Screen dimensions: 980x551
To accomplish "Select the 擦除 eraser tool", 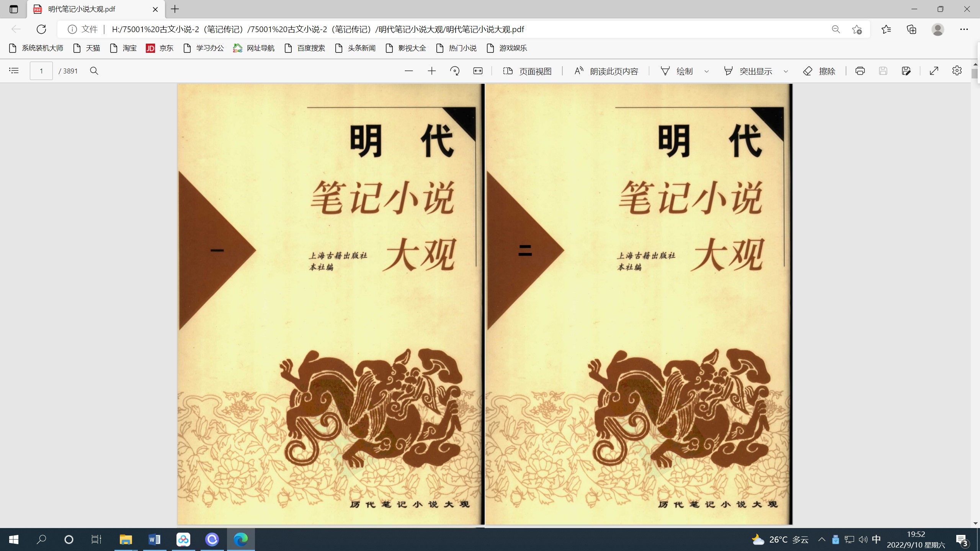I will (x=819, y=71).
